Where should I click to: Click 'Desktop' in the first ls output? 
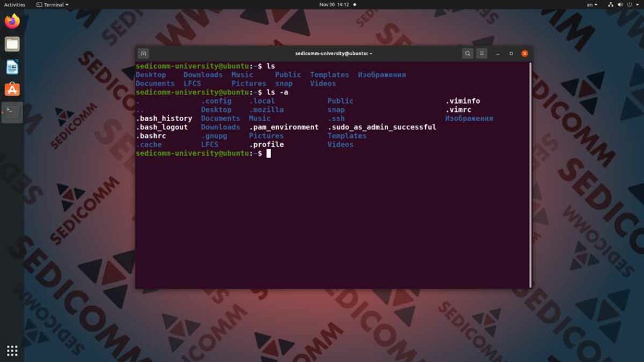coord(151,75)
